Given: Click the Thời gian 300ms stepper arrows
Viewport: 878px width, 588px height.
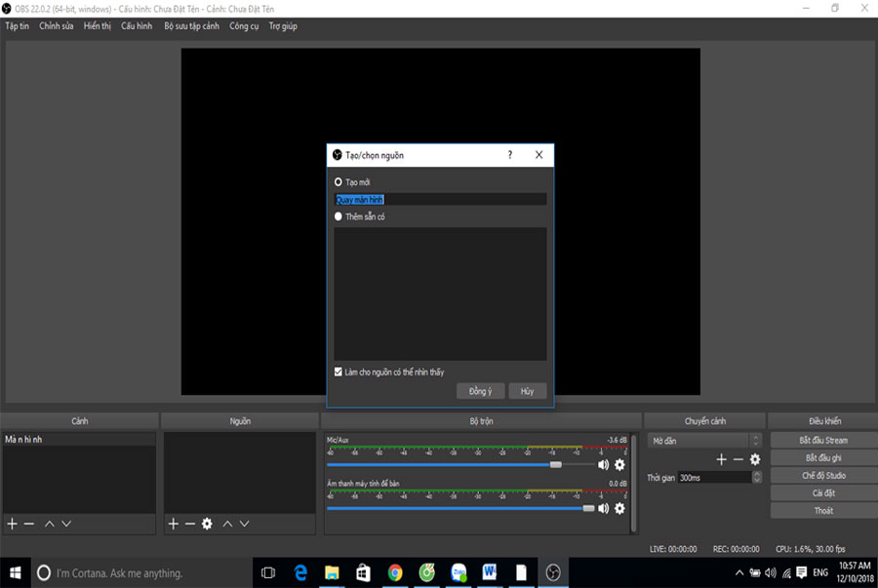Looking at the screenshot, I should pos(757,477).
